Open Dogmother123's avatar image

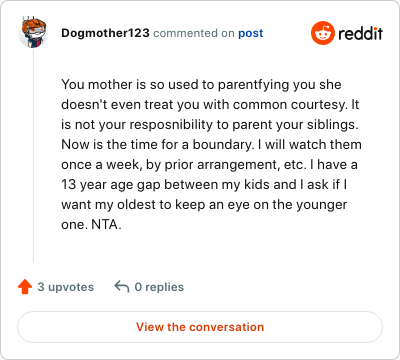[x=33, y=33]
